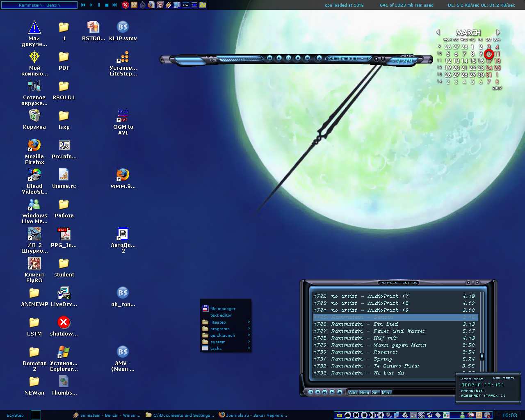
Task: Expand quicklaunch submenu in popup
Action: pyautogui.click(x=226, y=335)
